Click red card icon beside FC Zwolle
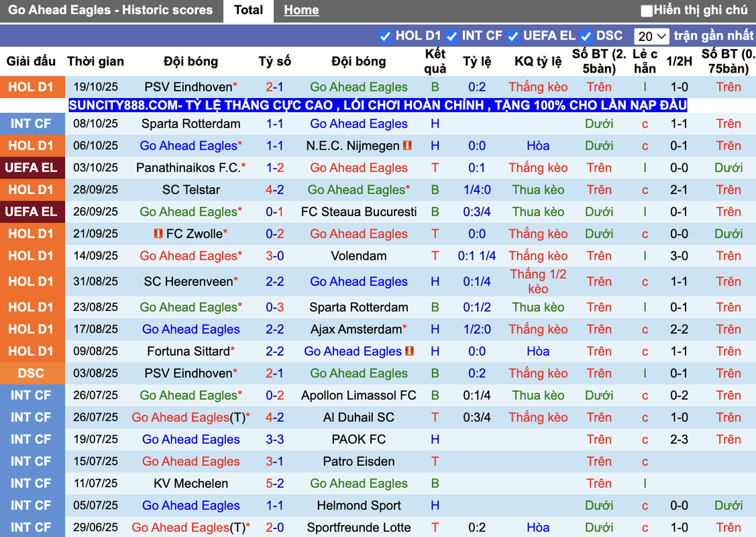This screenshot has height=537, width=756. click(158, 234)
